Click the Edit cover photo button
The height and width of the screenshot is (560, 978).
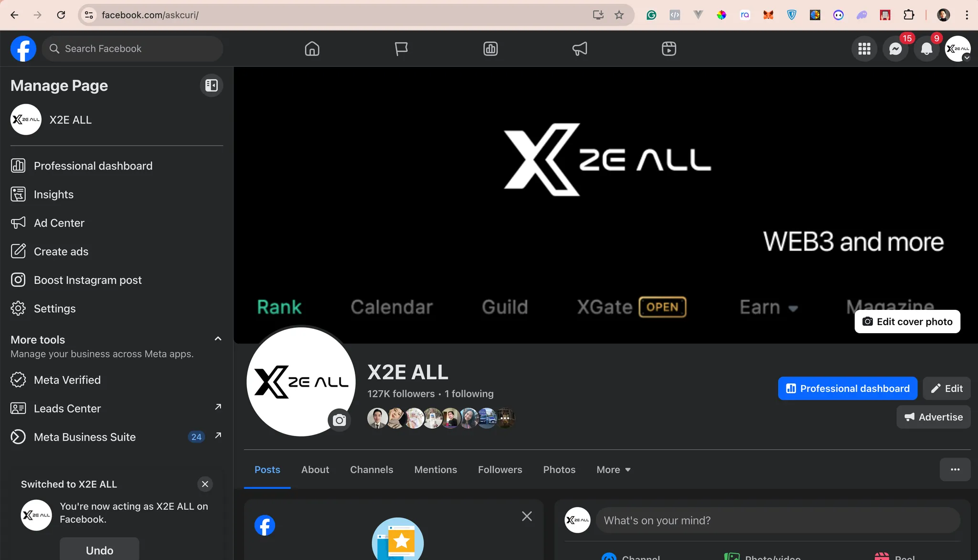[907, 322]
